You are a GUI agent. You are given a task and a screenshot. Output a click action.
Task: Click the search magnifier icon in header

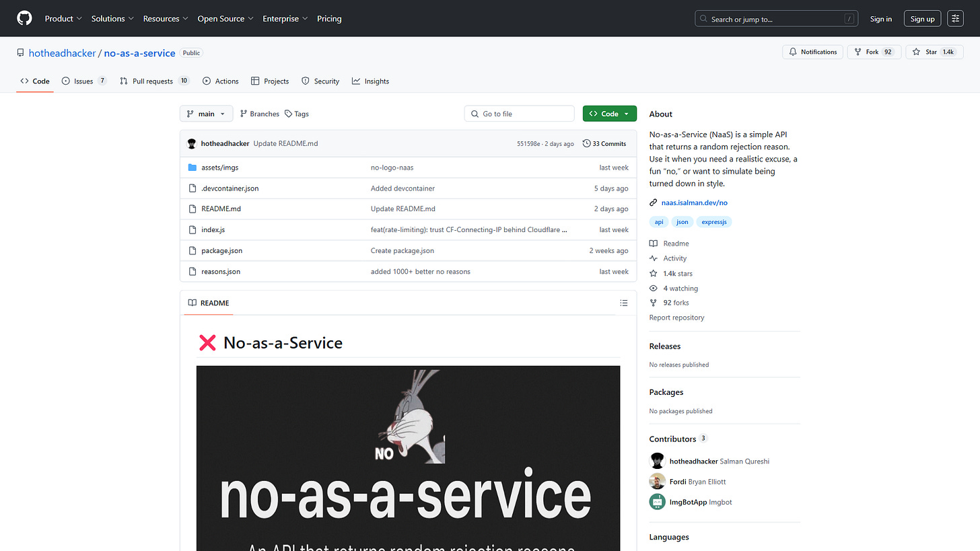click(704, 19)
